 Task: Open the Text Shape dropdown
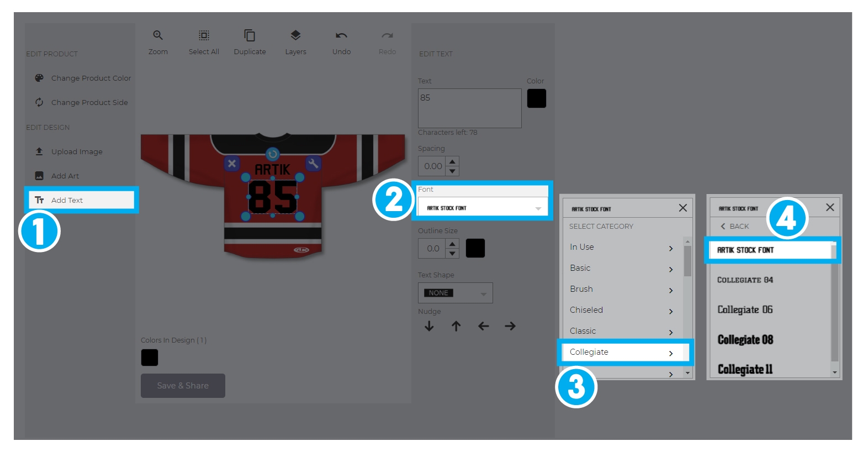pyautogui.click(x=455, y=293)
